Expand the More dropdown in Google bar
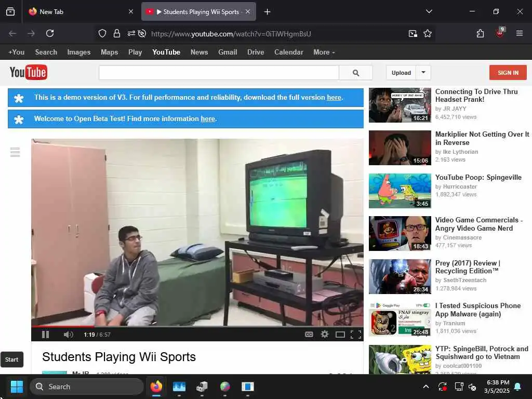Screen dimensions: 532x399 pyautogui.click(x=324, y=52)
